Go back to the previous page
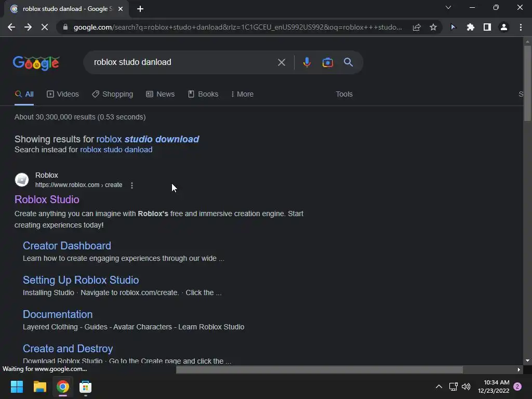The image size is (532, 399). pos(11,27)
